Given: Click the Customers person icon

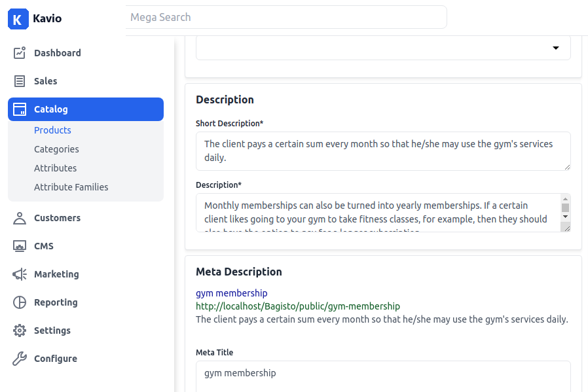Looking at the screenshot, I should click(x=20, y=218).
